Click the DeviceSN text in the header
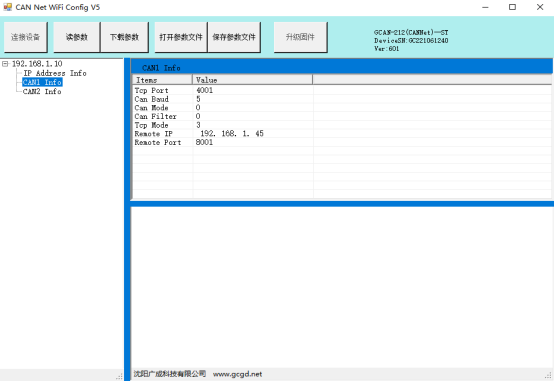554x382 pixels. point(411,41)
